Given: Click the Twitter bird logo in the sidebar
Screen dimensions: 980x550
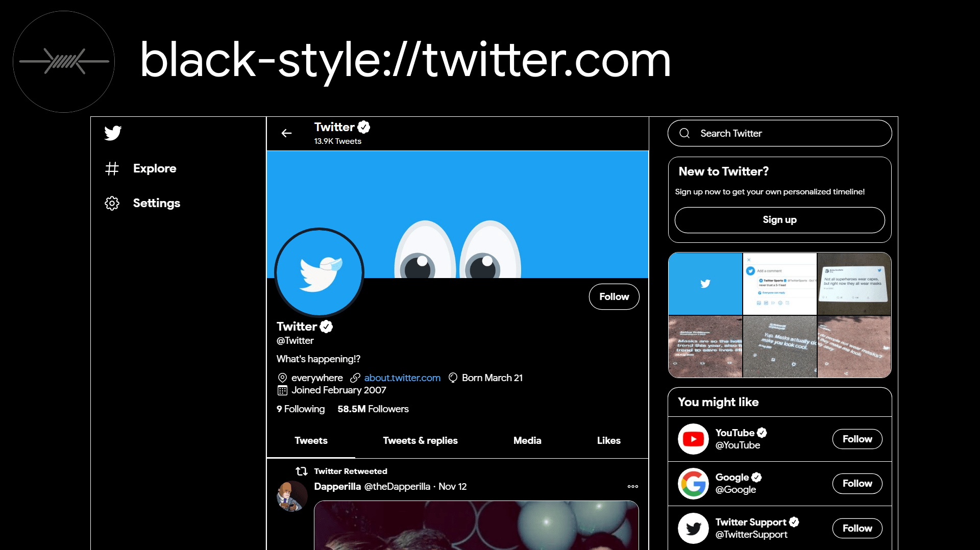Looking at the screenshot, I should coord(112,133).
